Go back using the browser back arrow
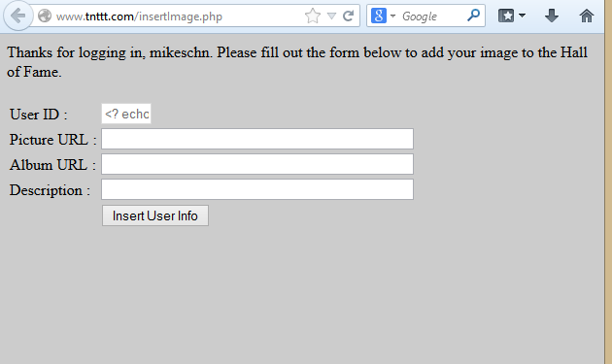Screen dimensions: 612x364 pyautogui.click(x=17, y=16)
